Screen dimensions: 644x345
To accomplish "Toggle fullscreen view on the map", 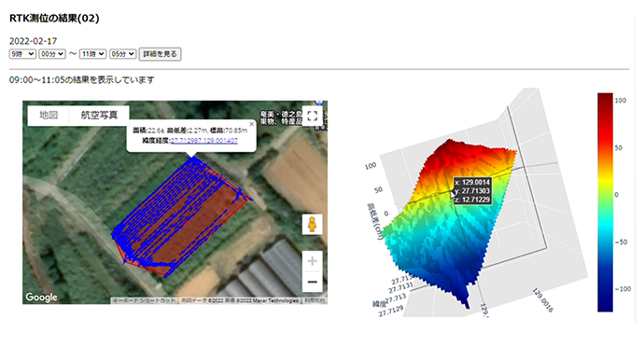I will pyautogui.click(x=312, y=116).
